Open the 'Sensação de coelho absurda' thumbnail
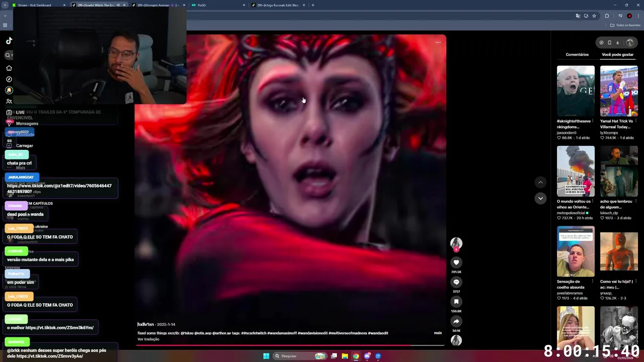Screen dimensions: 644x362 [x=576, y=251]
